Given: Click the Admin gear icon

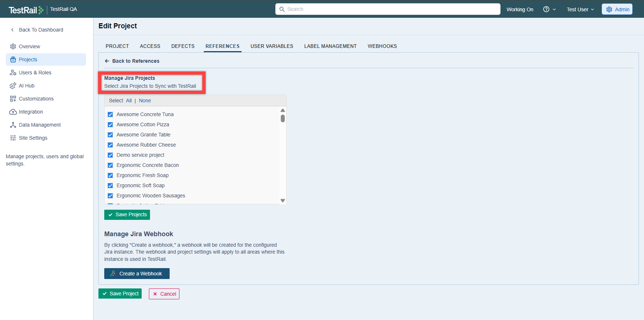Looking at the screenshot, I should (609, 9).
